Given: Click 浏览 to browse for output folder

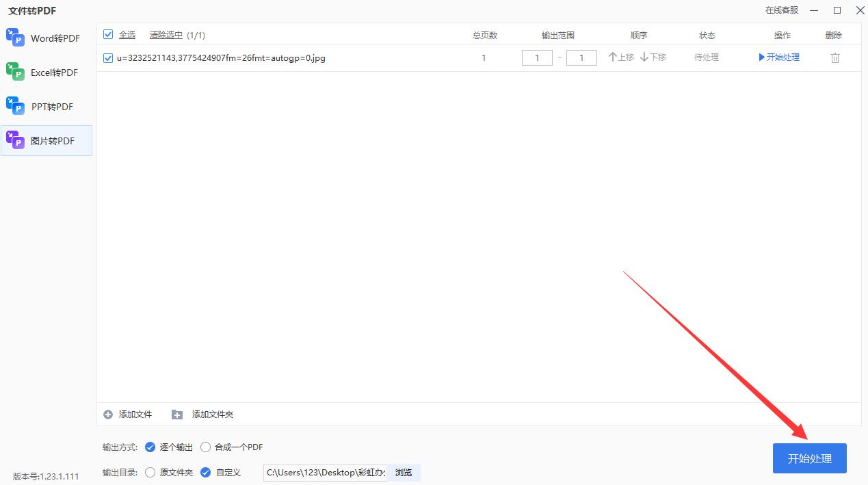Looking at the screenshot, I should [404, 472].
